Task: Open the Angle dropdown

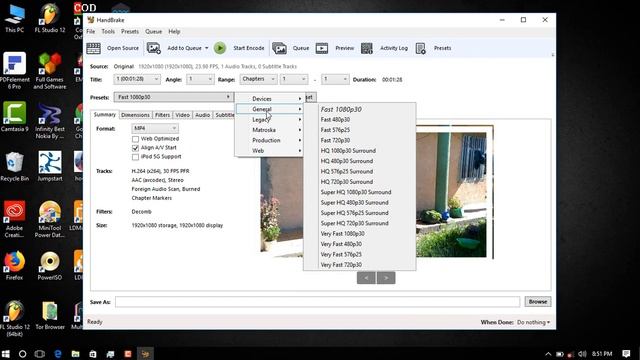Action: (200, 79)
